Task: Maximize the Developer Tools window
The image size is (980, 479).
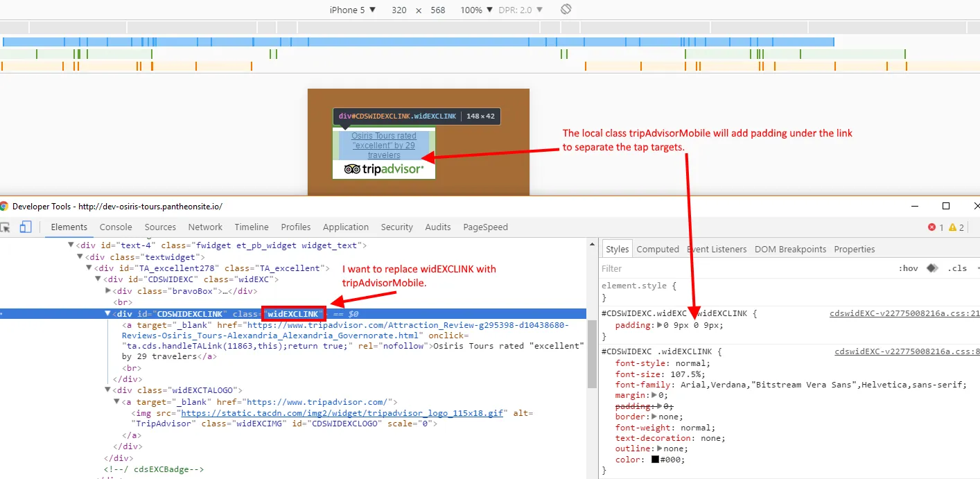Action: point(946,206)
